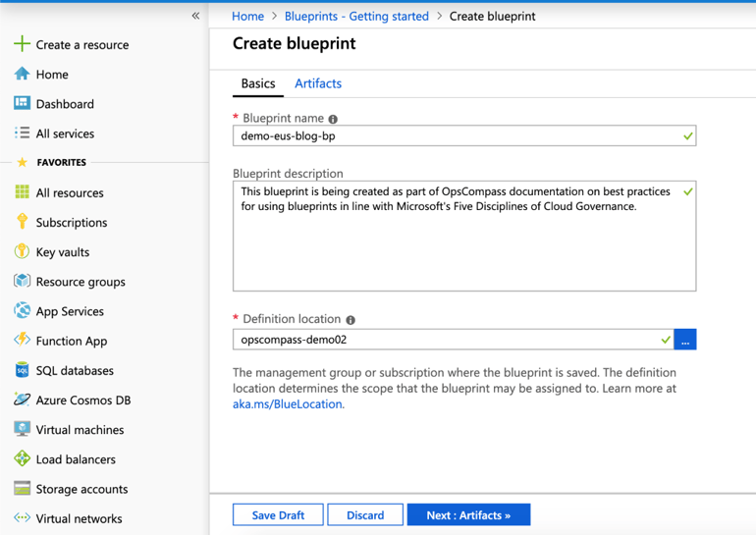Go to Blueprints - Getting started breadcrumb

pos(356,17)
